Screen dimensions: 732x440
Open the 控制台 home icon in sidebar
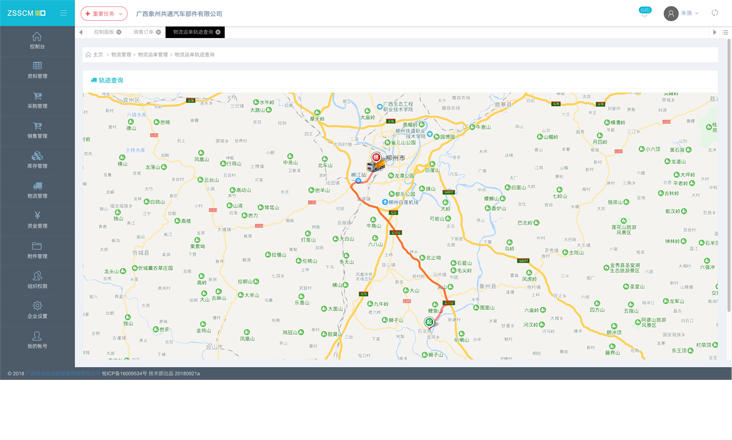(37, 36)
